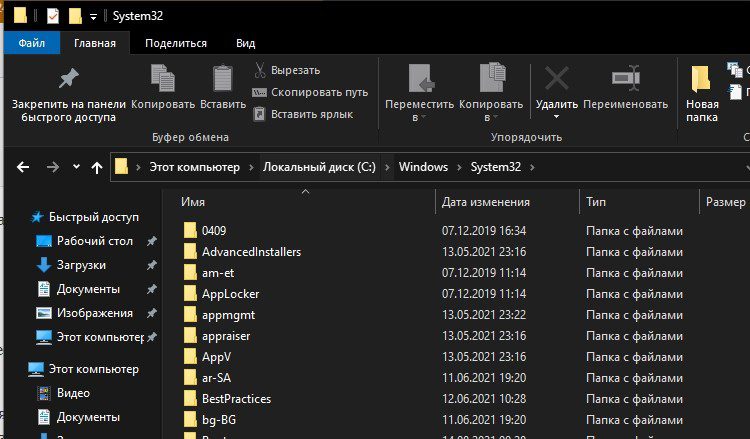Click the new folder icon in title bar
The width and height of the screenshot is (750, 439).
pyautogui.click(x=75, y=16)
